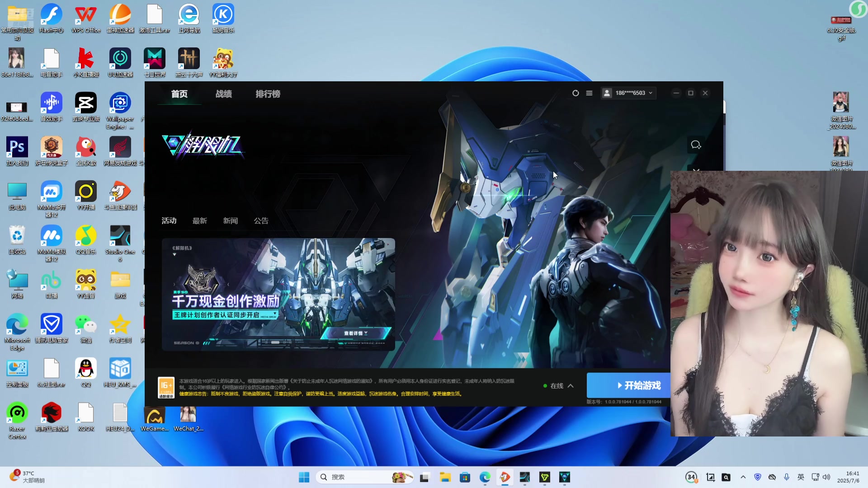Open 此电脑 desktop icon
This screenshot has width=868, height=488.
[x=17, y=196]
